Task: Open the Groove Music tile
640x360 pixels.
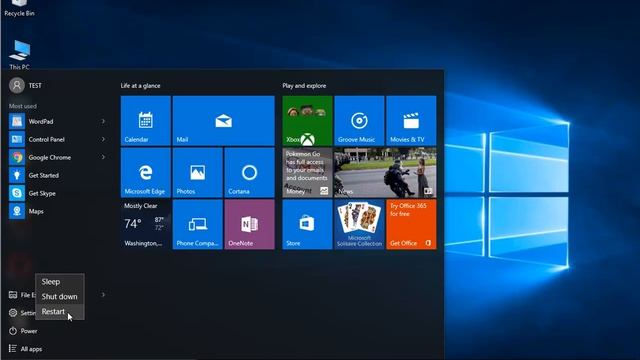Action: coord(359,121)
